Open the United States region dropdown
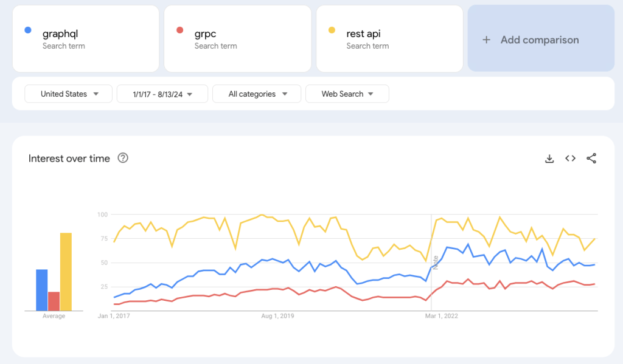 [x=68, y=94]
